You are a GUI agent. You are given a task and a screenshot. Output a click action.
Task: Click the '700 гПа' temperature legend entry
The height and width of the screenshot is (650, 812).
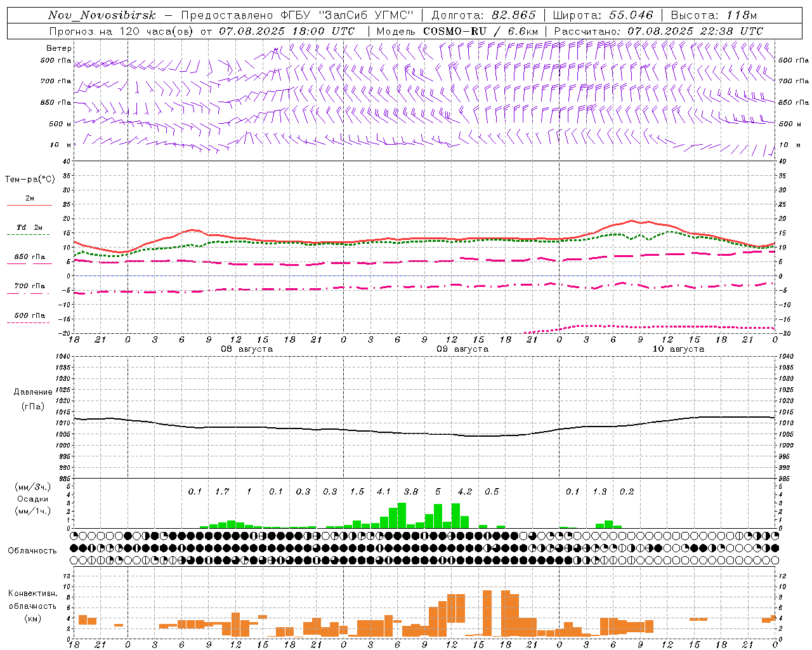click(30, 286)
